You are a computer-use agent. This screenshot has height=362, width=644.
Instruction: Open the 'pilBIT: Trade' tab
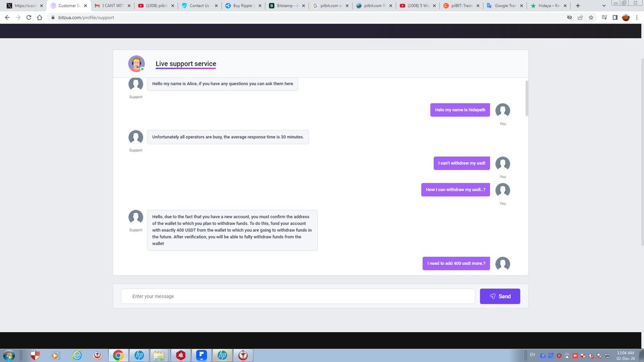[460, 6]
